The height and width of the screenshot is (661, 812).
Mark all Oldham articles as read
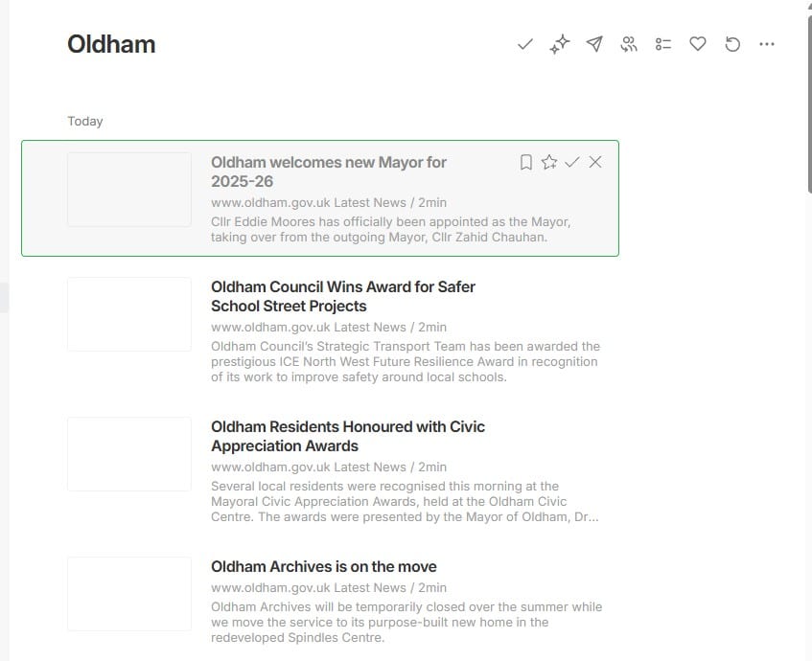coord(525,44)
